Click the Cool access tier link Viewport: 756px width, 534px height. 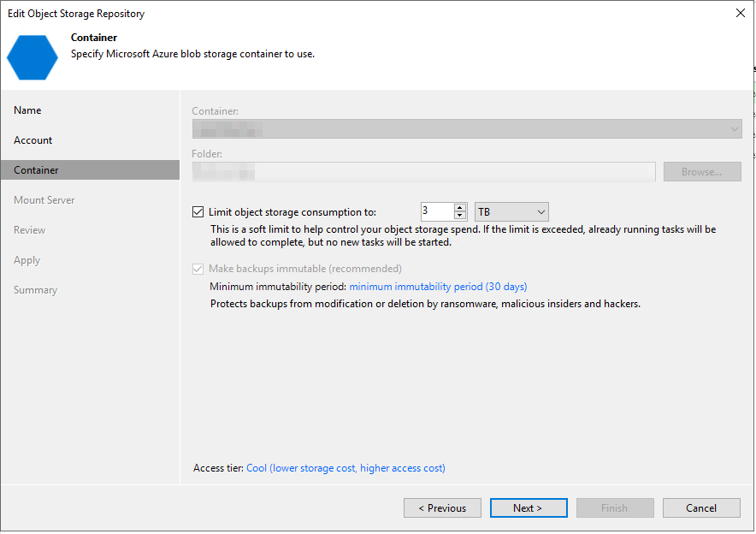346,468
